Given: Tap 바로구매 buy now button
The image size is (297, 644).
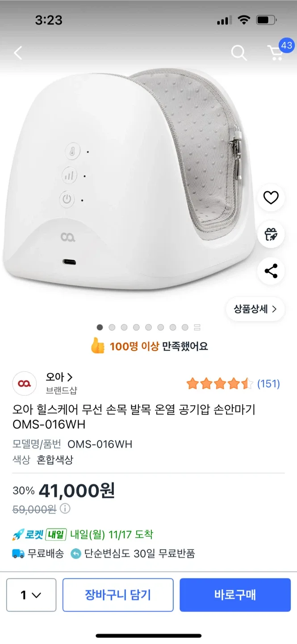Looking at the screenshot, I should point(235,595).
